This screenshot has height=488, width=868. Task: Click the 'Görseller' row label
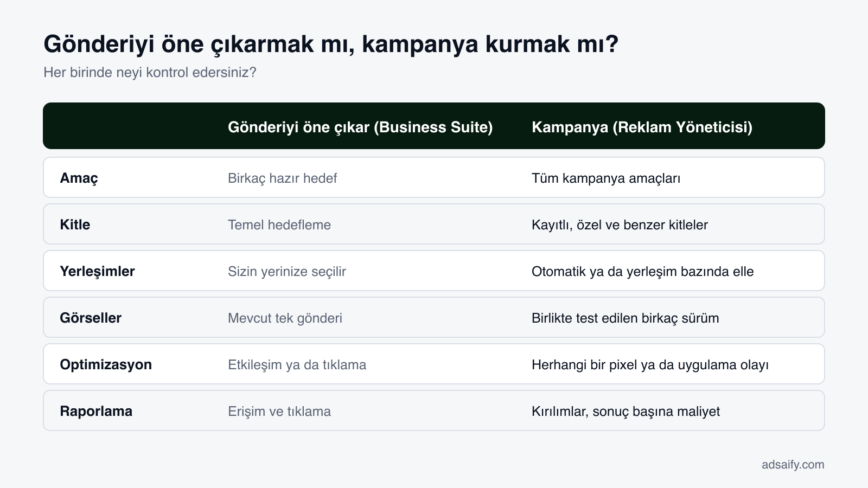[x=91, y=318]
